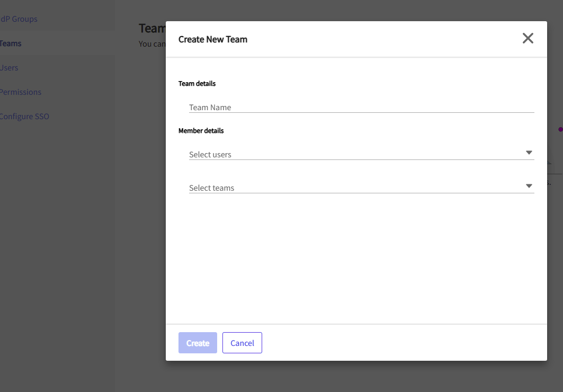Expand the Select users dropdown arrow
Screen dimensions: 563x392
529,153
